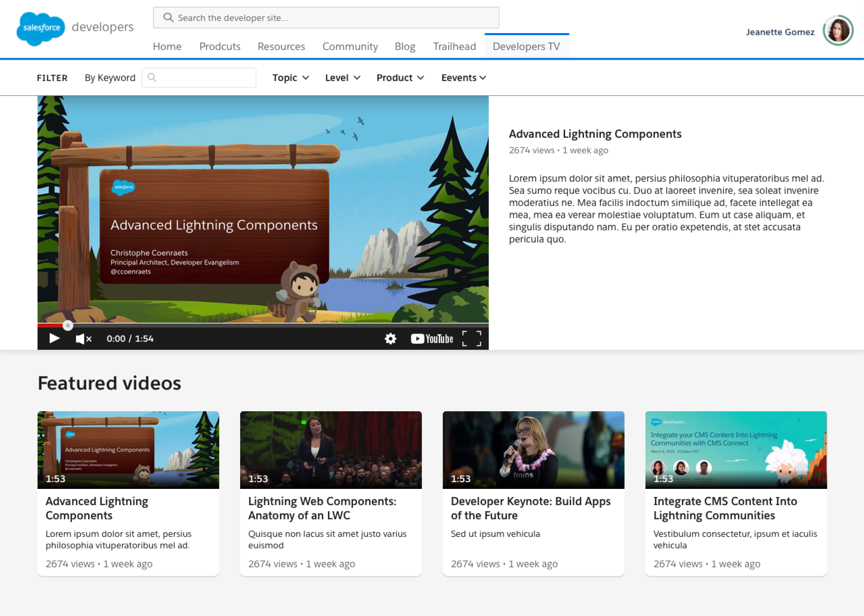The width and height of the screenshot is (864, 616).
Task: Click the 'developers' text next to the logo
Action: (103, 27)
